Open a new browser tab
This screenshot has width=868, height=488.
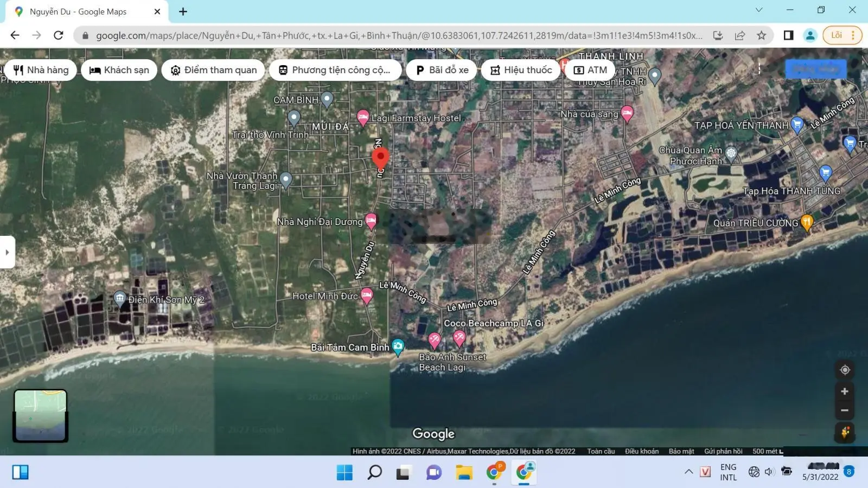coord(183,11)
